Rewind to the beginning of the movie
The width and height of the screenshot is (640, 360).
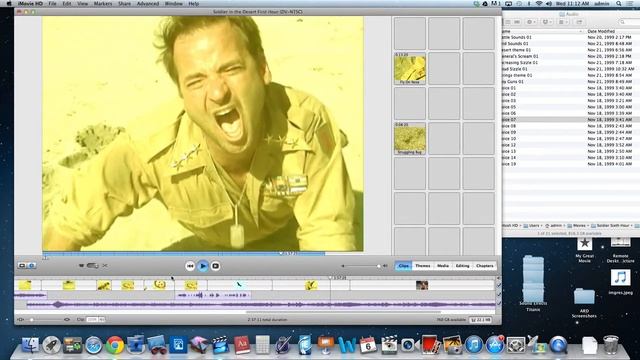(190, 266)
